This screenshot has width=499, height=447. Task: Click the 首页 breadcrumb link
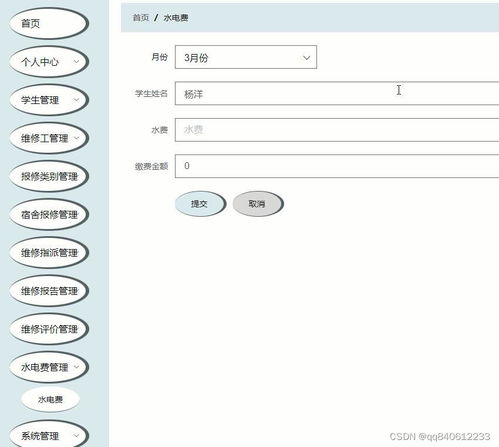pos(141,18)
